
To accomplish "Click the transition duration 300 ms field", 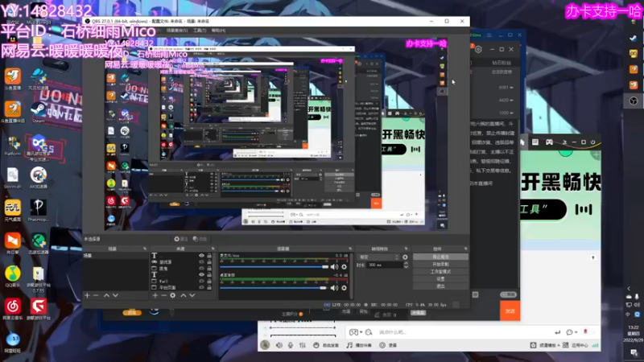I will [x=384, y=265].
